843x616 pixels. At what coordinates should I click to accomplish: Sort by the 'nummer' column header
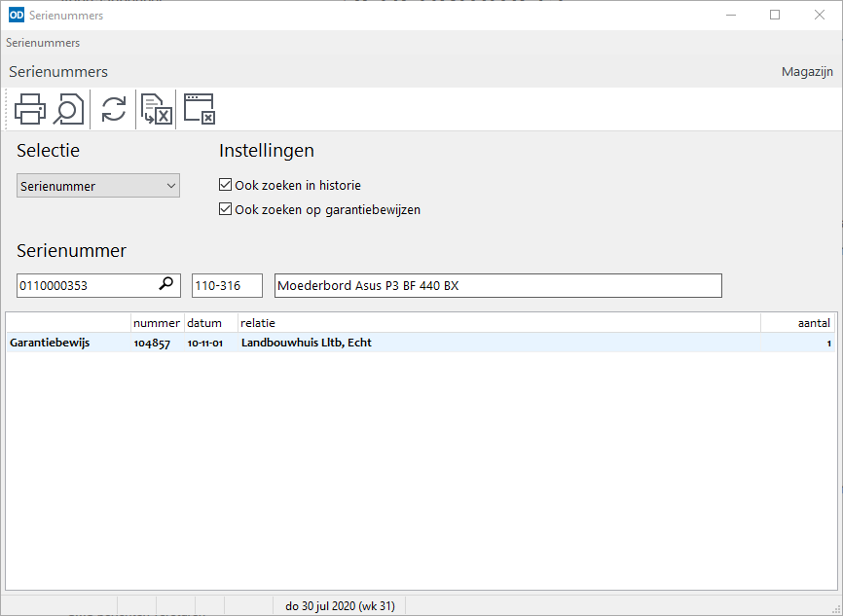(x=156, y=323)
